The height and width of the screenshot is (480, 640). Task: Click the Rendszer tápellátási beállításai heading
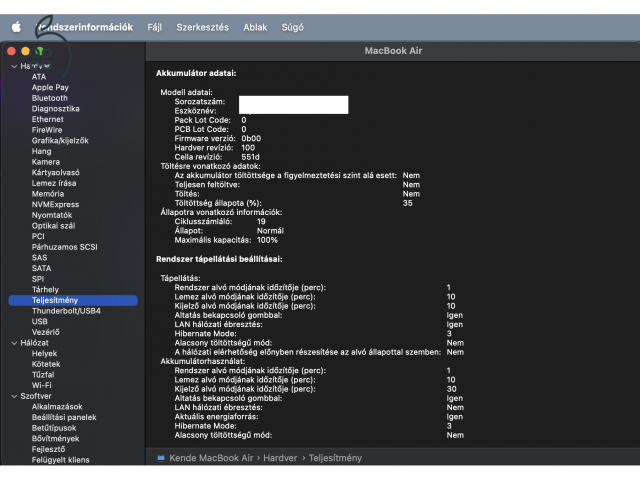tap(219, 259)
